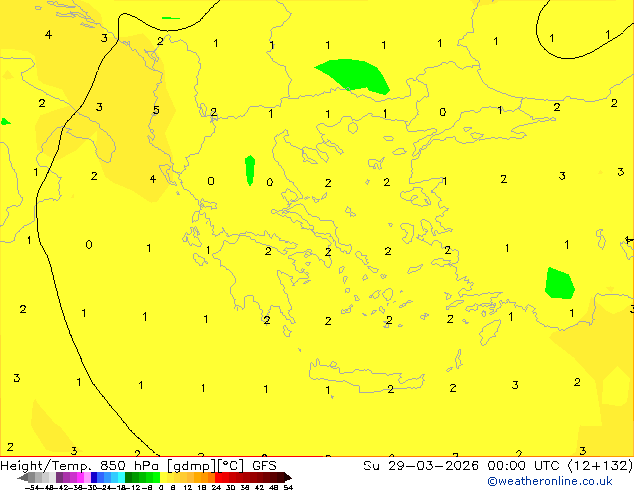Image resolution: width=634 pixels, height=490 pixels.
Task: Click the bright red legend swatch above 24
Action: [x=218, y=477]
